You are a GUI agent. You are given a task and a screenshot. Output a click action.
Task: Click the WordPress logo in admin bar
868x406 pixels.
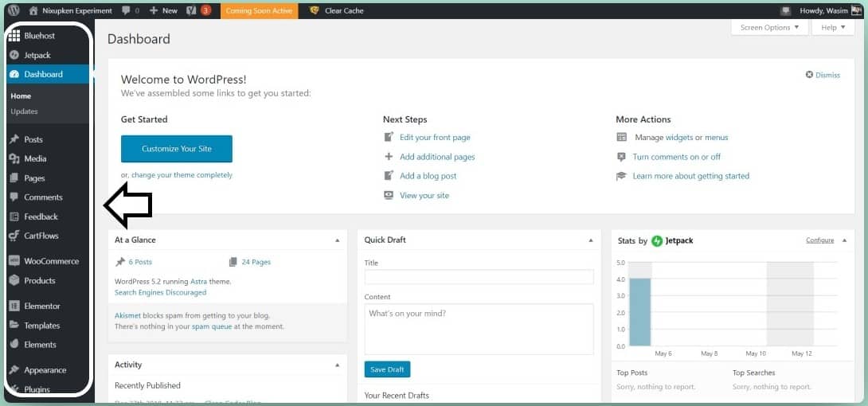[x=14, y=10]
